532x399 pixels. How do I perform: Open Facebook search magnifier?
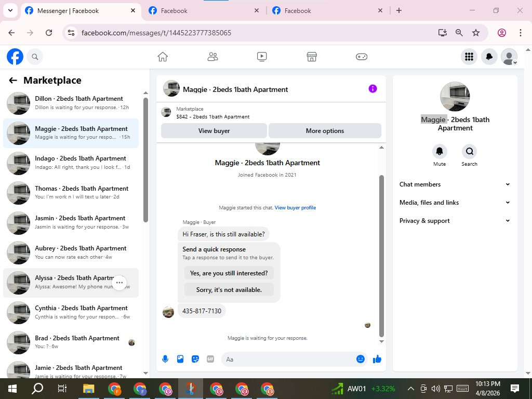[x=35, y=57]
